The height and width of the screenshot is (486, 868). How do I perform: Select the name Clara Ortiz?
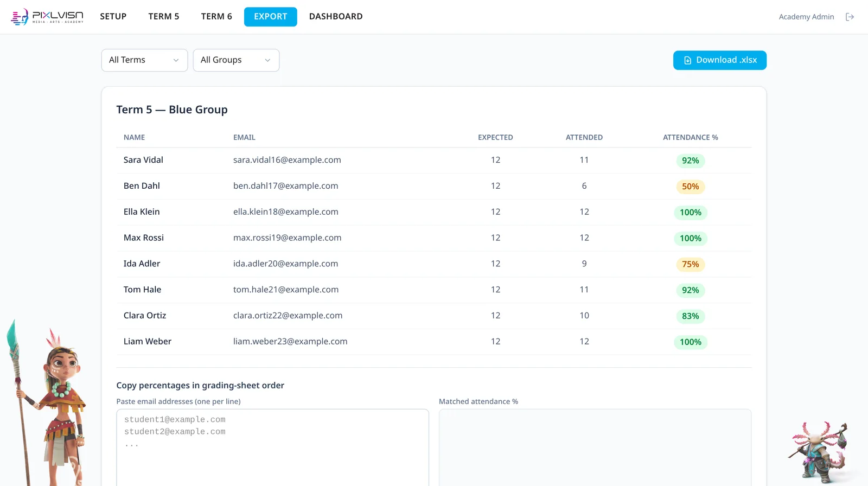point(145,316)
